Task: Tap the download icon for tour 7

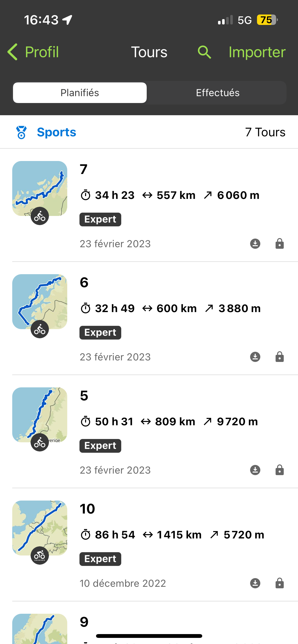Action: tap(255, 244)
